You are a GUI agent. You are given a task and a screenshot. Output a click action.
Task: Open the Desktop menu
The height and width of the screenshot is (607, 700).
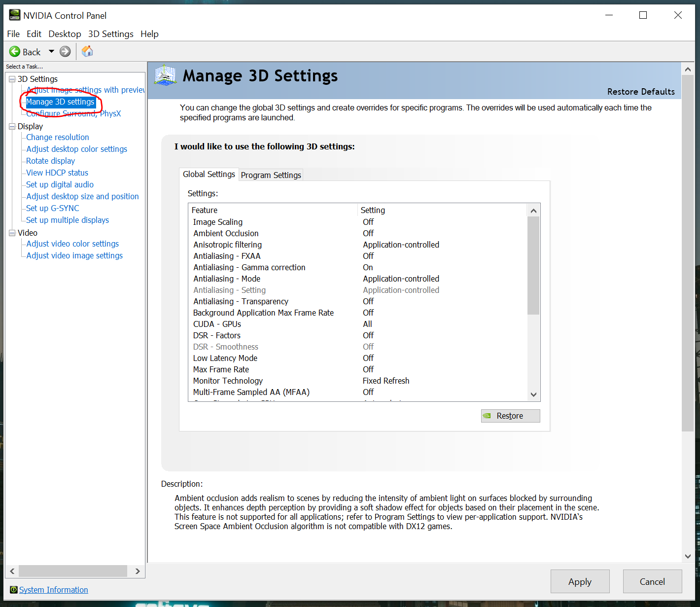pyautogui.click(x=65, y=34)
